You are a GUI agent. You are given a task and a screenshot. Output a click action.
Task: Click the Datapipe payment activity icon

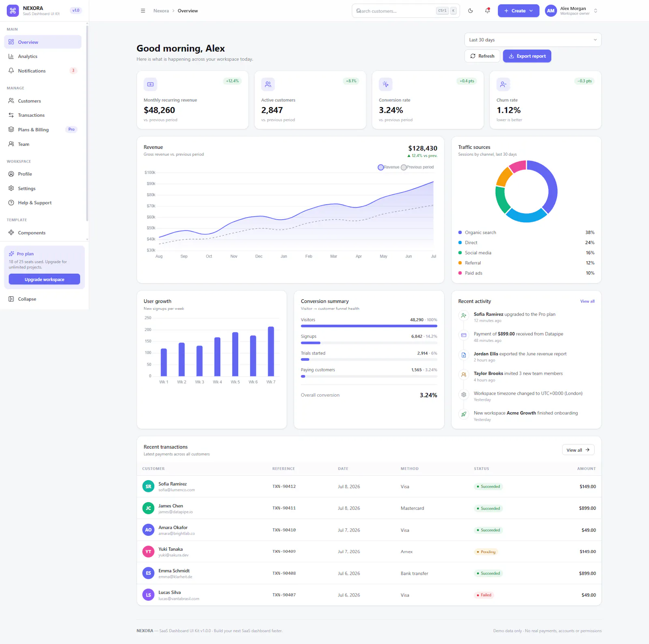(464, 335)
